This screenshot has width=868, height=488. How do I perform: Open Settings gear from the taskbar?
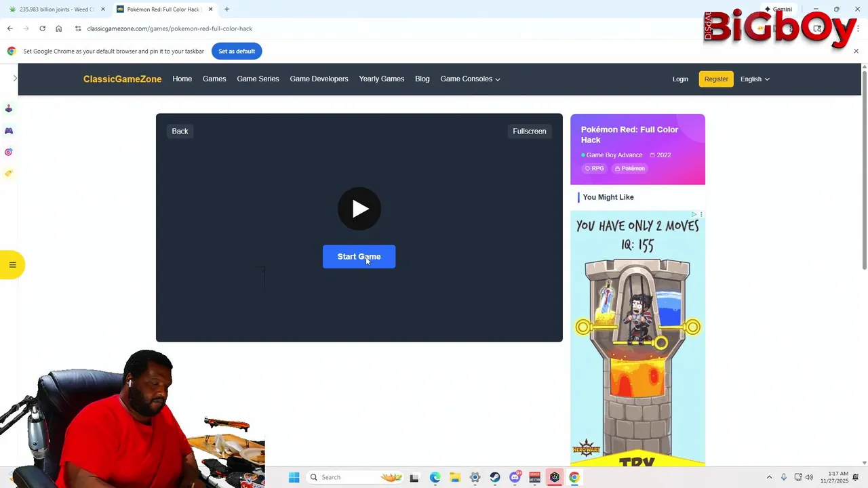475,477
